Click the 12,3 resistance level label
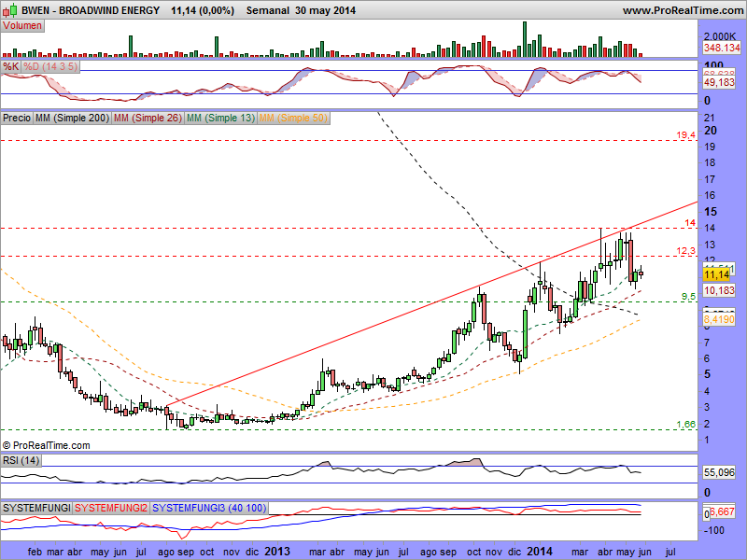 click(x=686, y=251)
